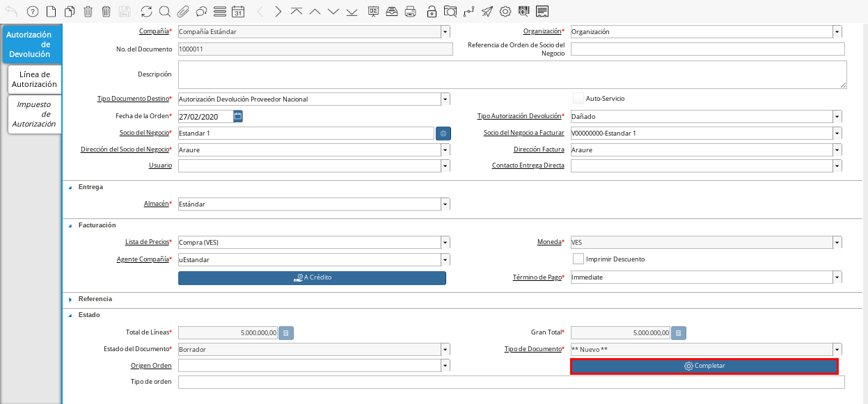Click the Refresh icon in the toolbar

(146, 11)
